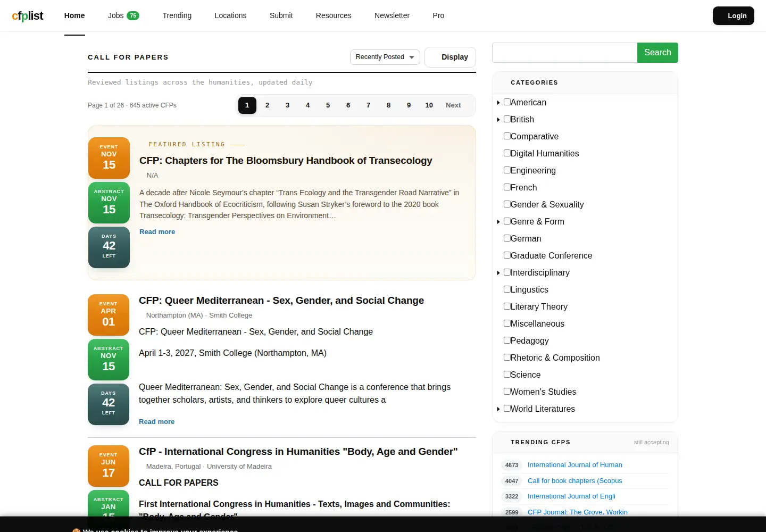Screen dimensions: 766x532
Task: Click the Apr 01 event date badge
Action: coord(109,315)
